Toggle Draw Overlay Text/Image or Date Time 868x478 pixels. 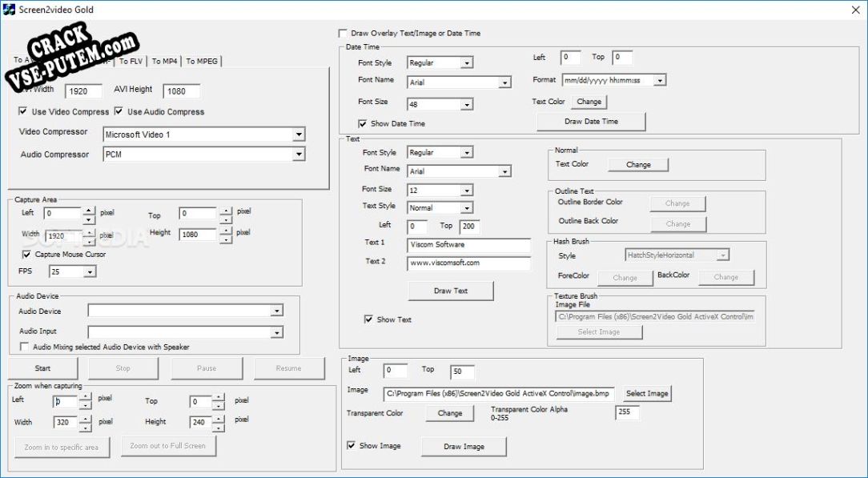pos(344,34)
